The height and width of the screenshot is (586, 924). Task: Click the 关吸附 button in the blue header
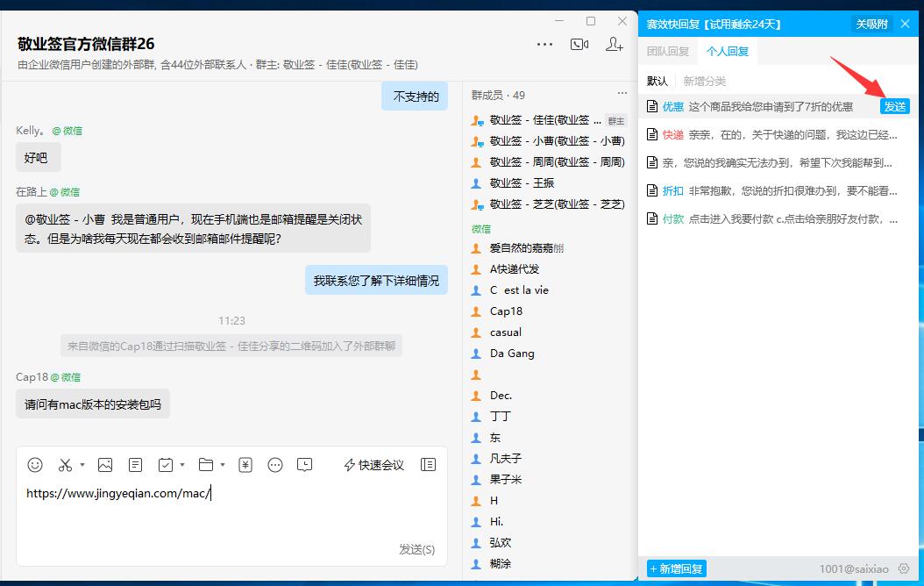(x=871, y=24)
